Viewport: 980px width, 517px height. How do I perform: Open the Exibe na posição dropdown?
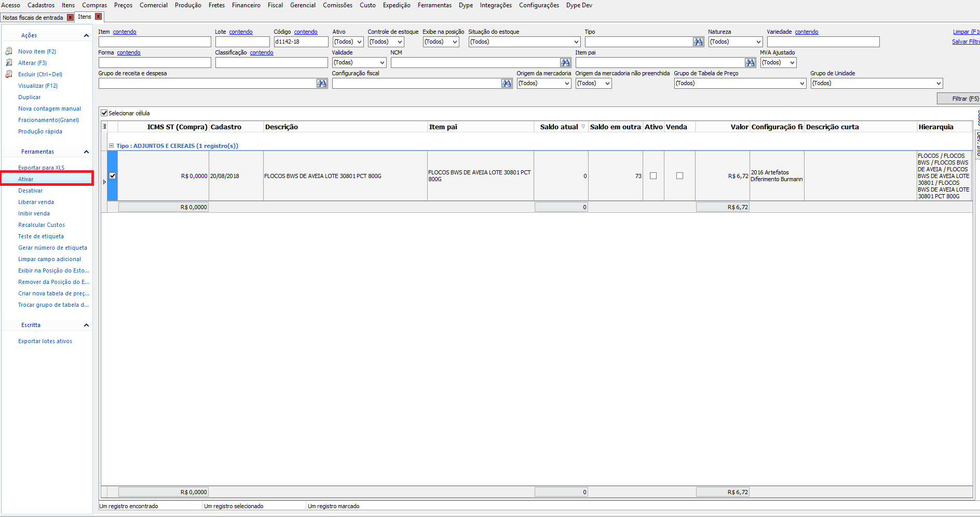455,42
